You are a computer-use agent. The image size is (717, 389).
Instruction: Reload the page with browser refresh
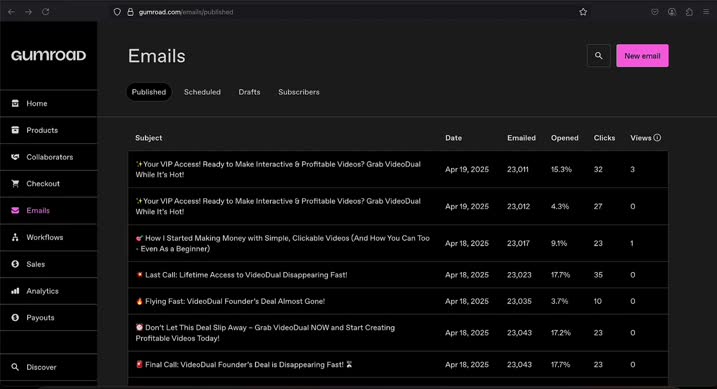click(45, 12)
